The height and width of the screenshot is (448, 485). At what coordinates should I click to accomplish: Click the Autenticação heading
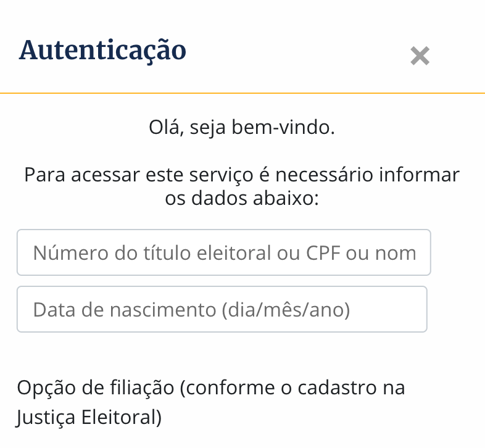(x=102, y=50)
